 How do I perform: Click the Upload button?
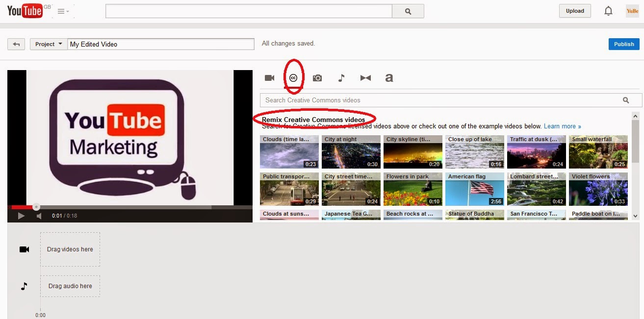coord(575,11)
